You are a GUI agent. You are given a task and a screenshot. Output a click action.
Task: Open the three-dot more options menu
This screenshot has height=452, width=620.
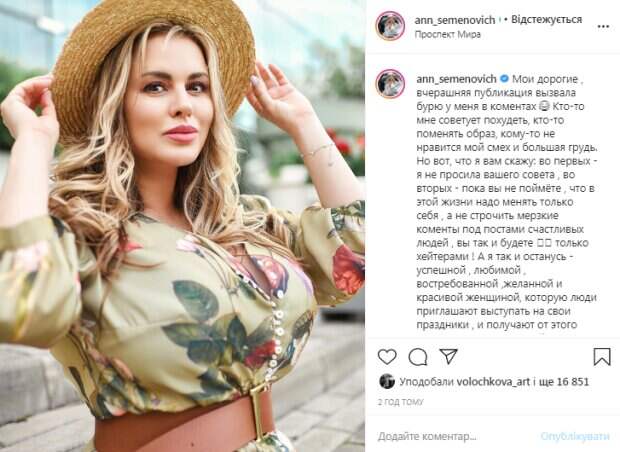click(603, 26)
